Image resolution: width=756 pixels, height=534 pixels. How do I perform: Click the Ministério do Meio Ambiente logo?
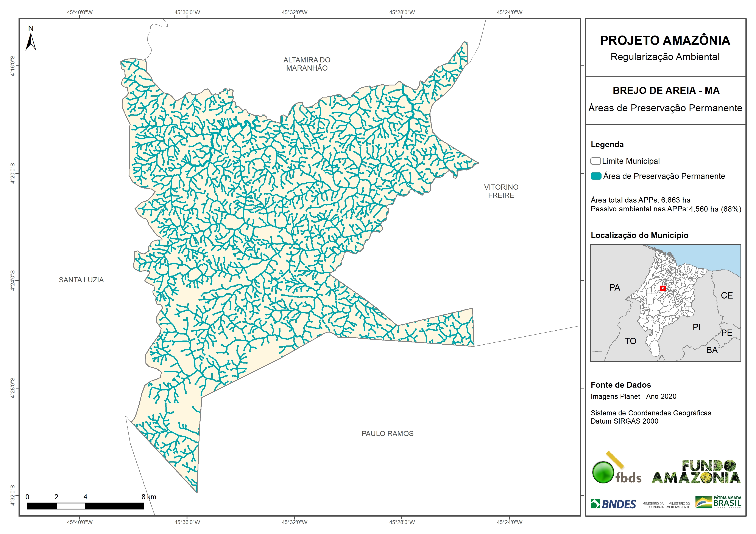click(x=678, y=505)
